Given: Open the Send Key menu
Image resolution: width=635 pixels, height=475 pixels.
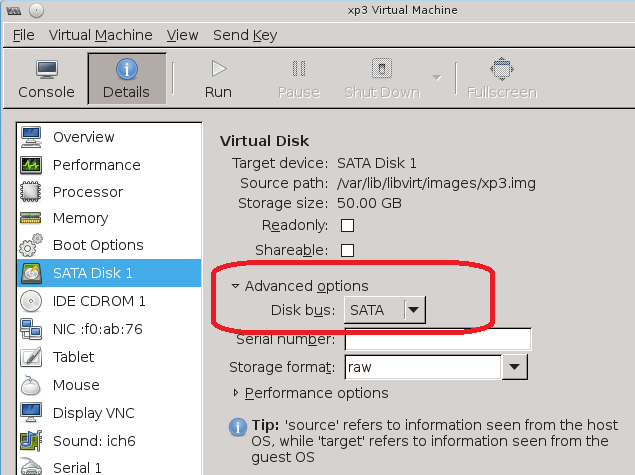Looking at the screenshot, I should (x=245, y=35).
